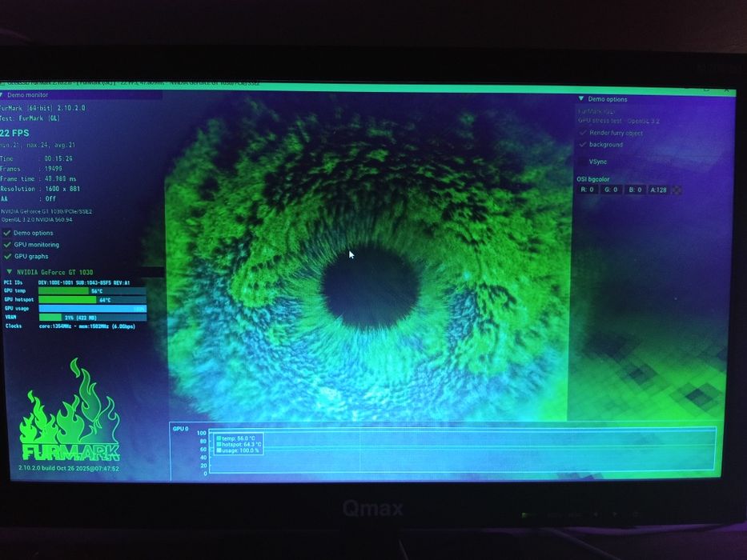
Task: Click the AA Off row
Action: pos(28,199)
